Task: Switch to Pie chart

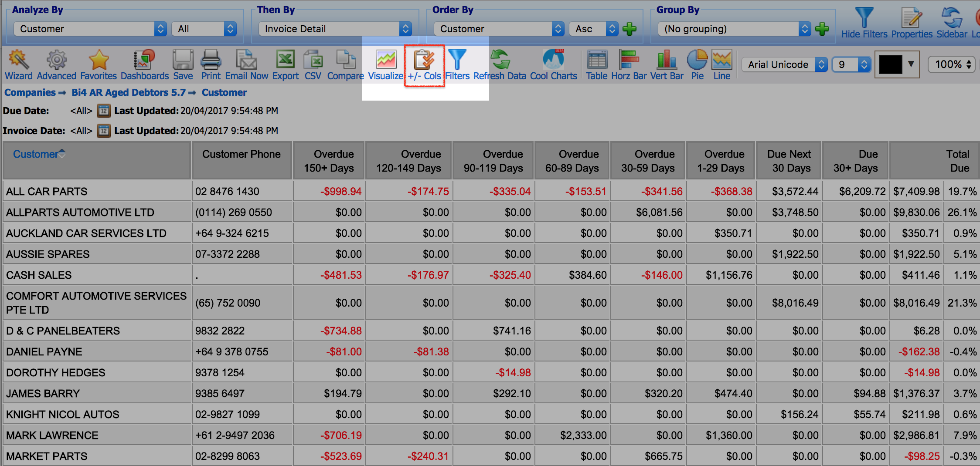Action: point(698,65)
